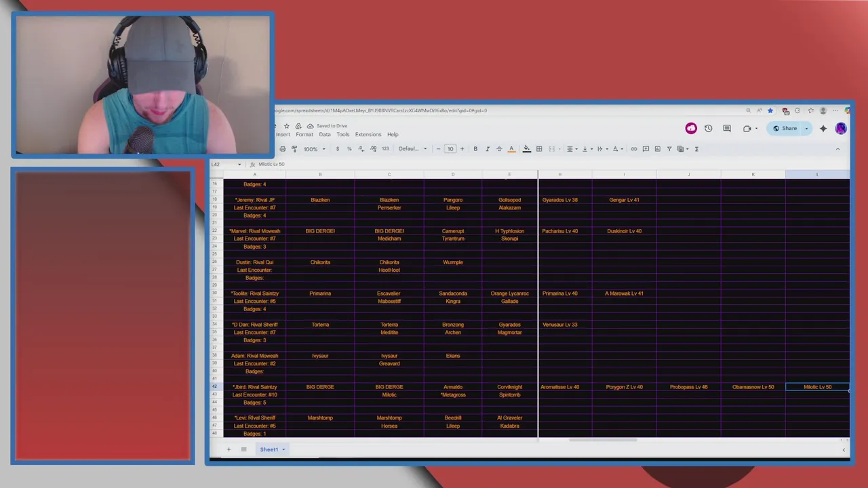The width and height of the screenshot is (868, 488).
Task: Click the Name box showing L42
Action: click(225, 164)
